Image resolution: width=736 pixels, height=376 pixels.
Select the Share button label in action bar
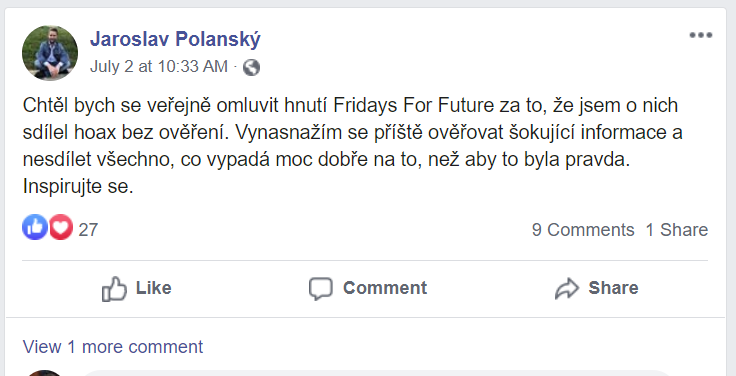[613, 288]
